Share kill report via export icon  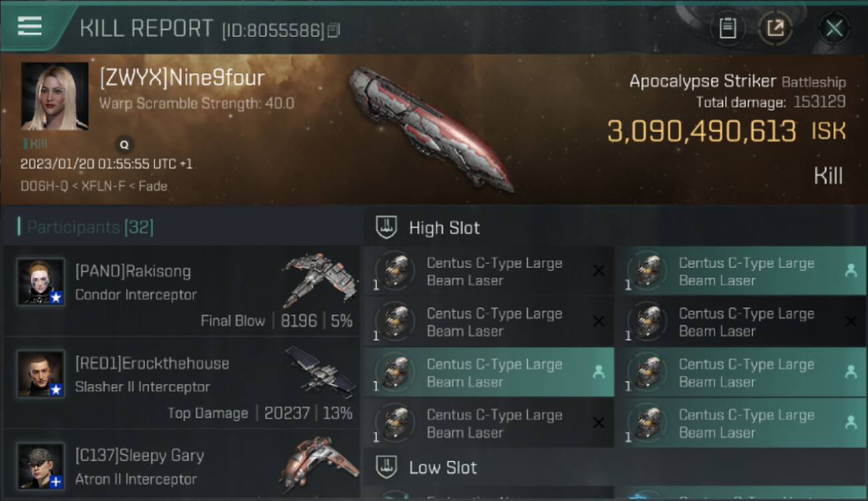pyautogui.click(x=775, y=28)
